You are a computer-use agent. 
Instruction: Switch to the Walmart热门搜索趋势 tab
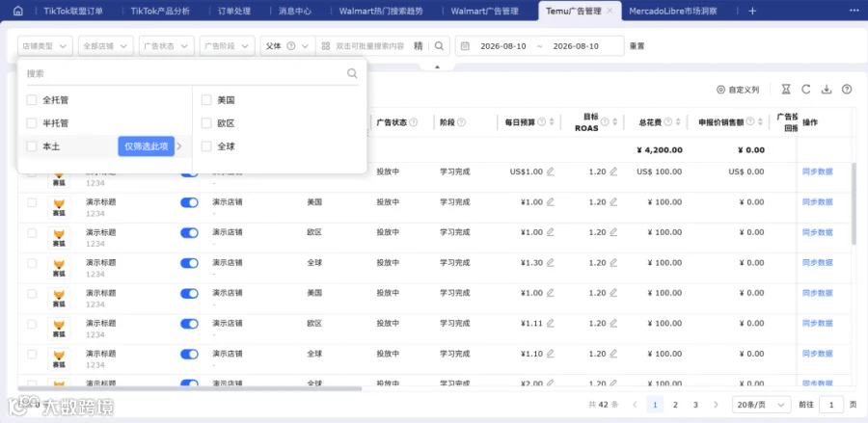[381, 11]
